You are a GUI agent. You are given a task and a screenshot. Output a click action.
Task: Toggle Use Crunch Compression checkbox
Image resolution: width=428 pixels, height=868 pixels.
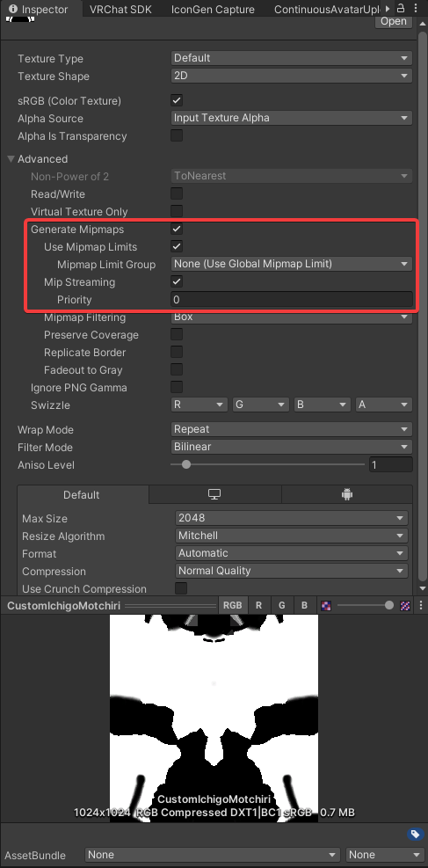[181, 588]
